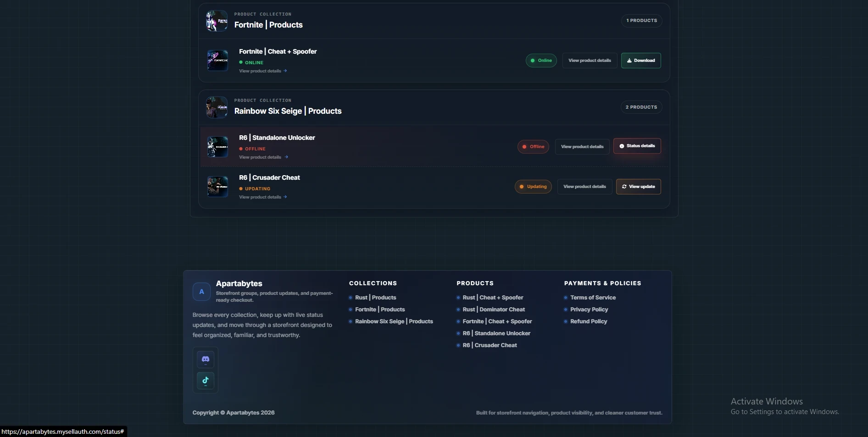This screenshot has width=868, height=437.
Task: View product details button for R6 Crusader Cheat
Action: tap(584, 187)
